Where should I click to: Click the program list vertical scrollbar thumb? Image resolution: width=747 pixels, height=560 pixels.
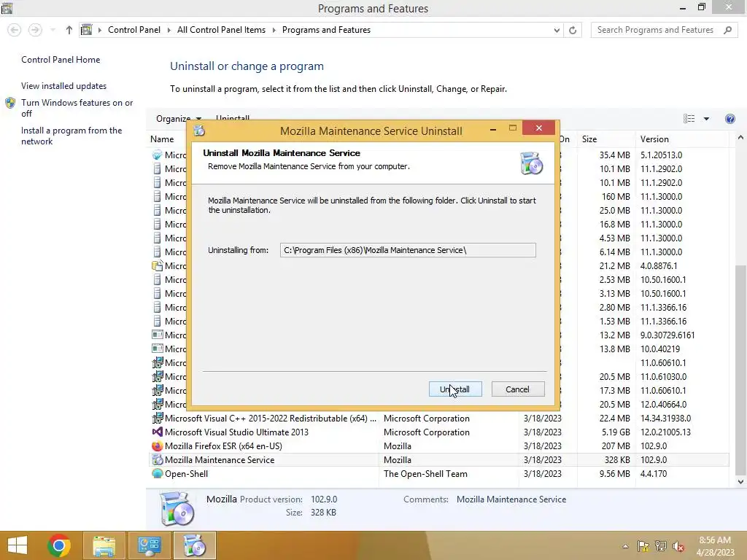(740, 369)
